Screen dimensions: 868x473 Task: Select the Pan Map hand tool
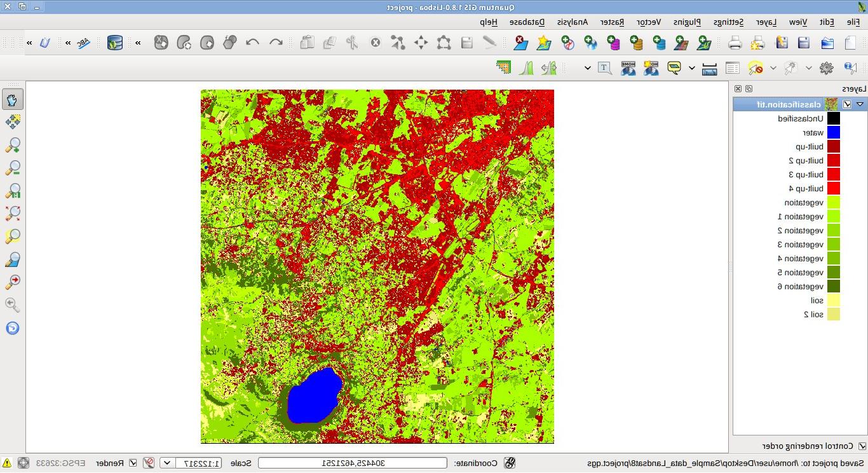tap(13, 99)
